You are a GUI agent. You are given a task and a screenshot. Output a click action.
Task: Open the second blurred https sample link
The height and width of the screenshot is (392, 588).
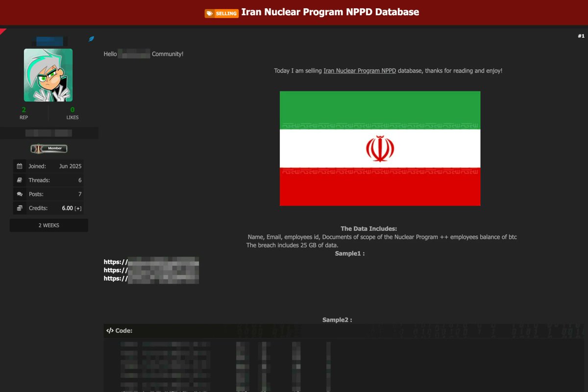[151, 270]
